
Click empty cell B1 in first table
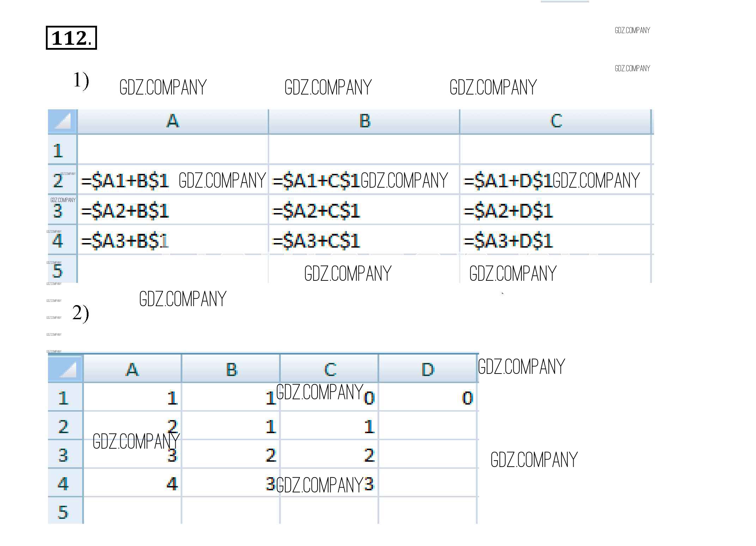pos(364,150)
